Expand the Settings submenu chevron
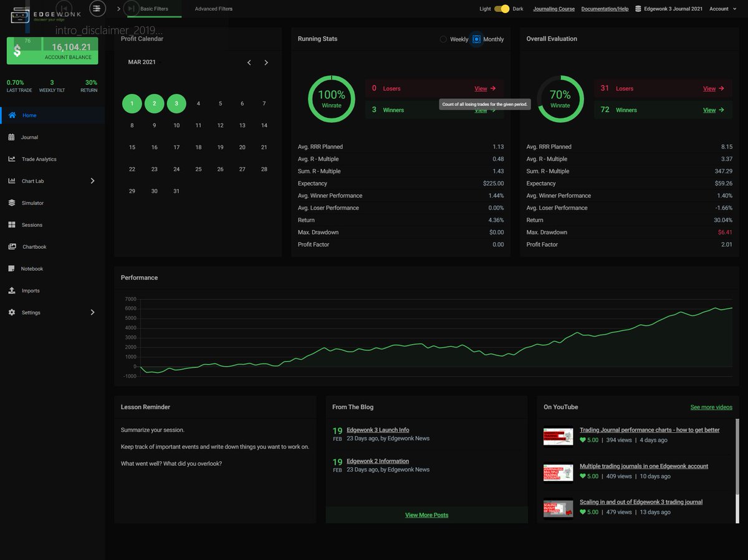 (x=93, y=312)
